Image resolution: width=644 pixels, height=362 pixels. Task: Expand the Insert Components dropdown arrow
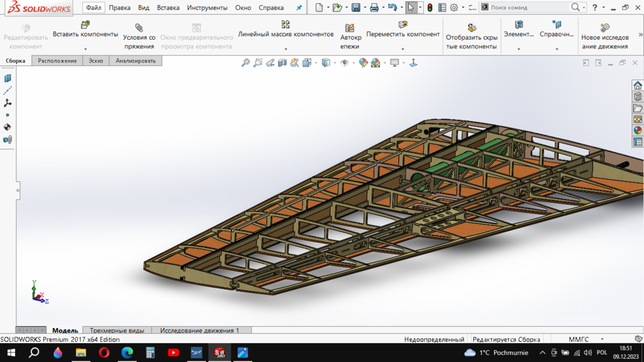click(x=86, y=48)
